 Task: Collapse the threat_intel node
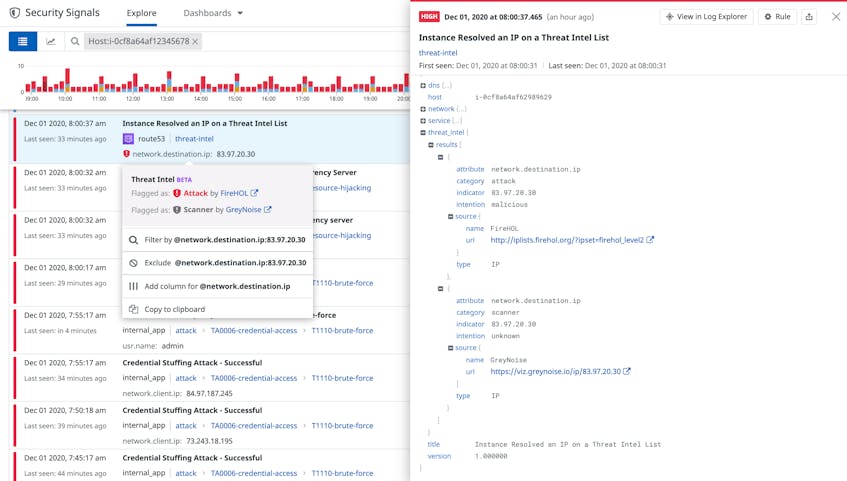(x=423, y=132)
